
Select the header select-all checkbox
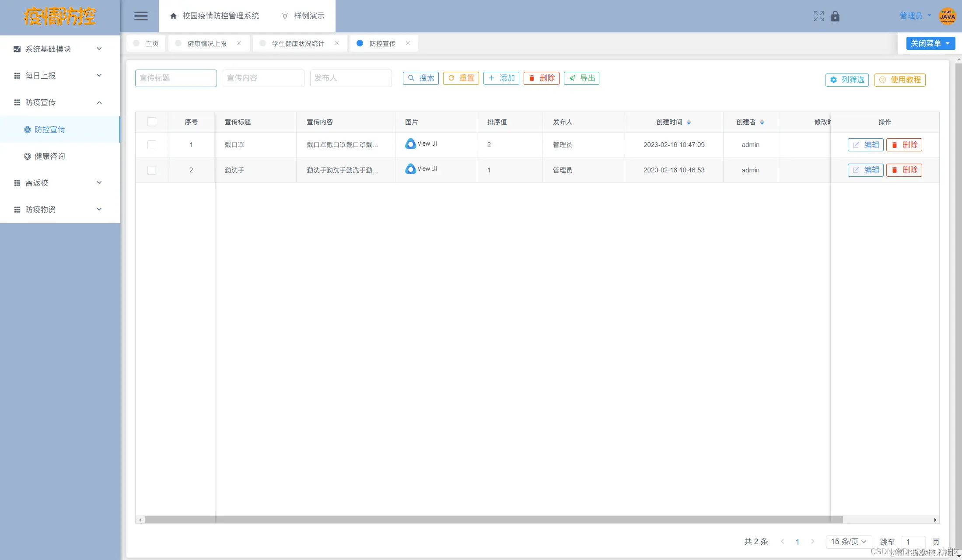[x=152, y=122]
